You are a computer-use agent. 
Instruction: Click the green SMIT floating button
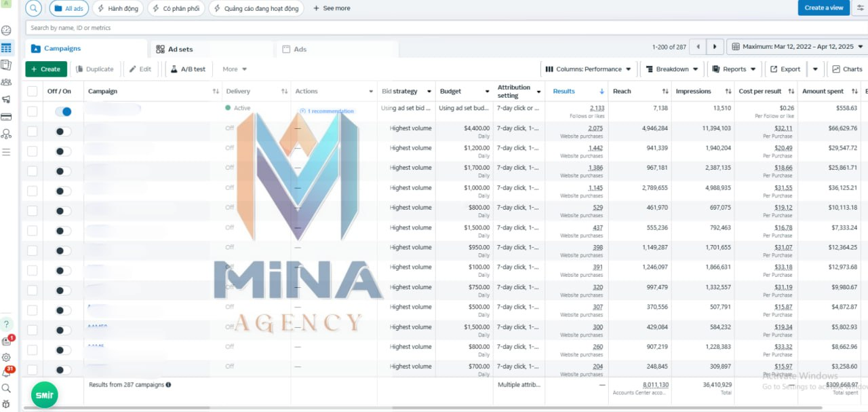[45, 395]
